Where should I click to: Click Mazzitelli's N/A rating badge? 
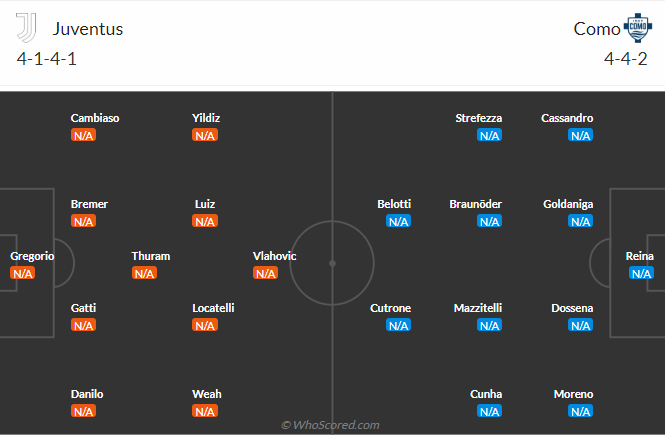click(489, 325)
